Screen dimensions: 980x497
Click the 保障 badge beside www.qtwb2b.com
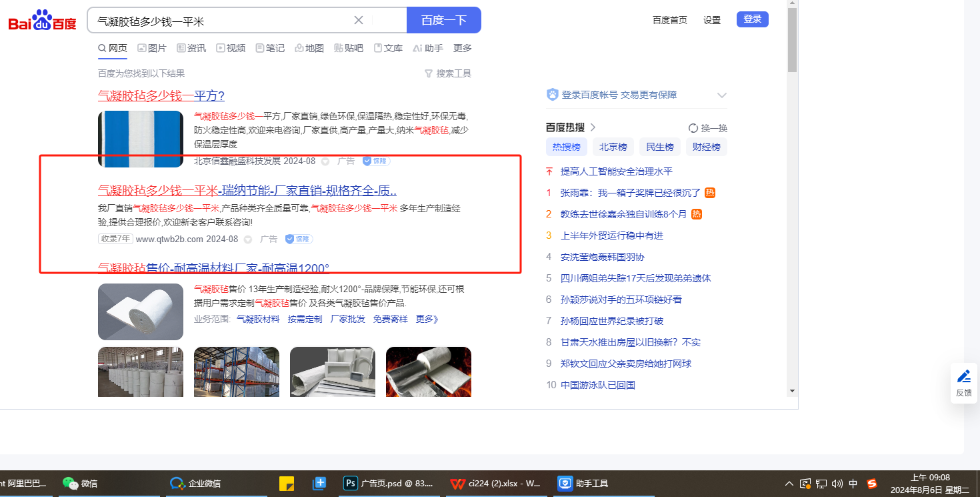tap(299, 239)
